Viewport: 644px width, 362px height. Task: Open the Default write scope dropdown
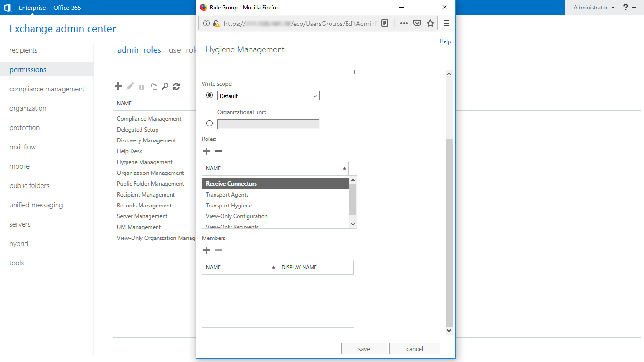(268, 96)
